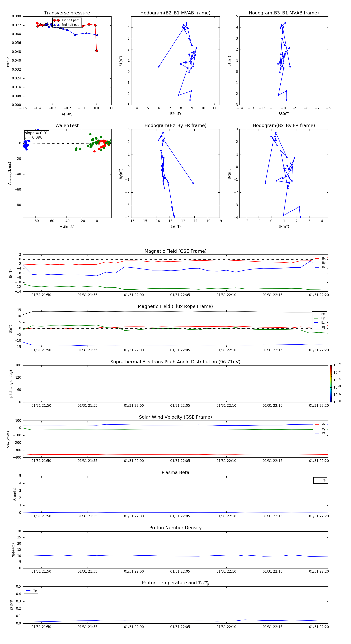Viewport: 351px width, 644px height.
Task: Click the 'VA(km/s)' x-axis label
Action: pyautogui.click(x=67, y=227)
